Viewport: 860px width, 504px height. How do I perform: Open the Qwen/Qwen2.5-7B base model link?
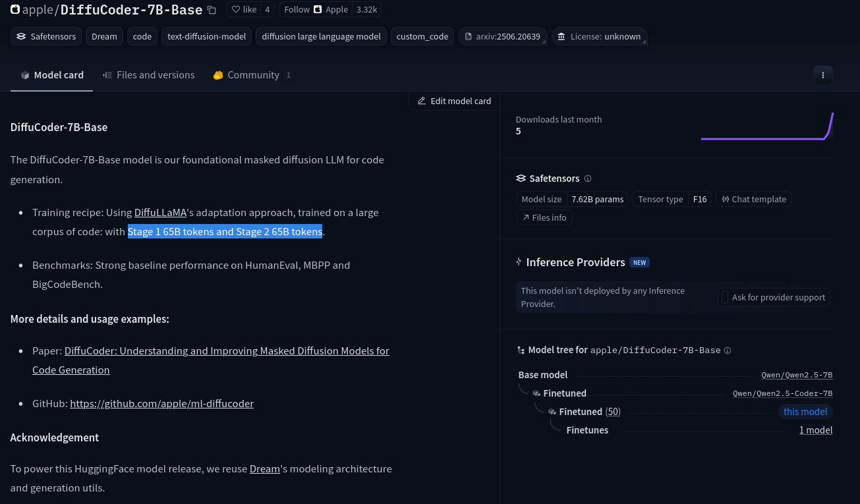(x=797, y=375)
